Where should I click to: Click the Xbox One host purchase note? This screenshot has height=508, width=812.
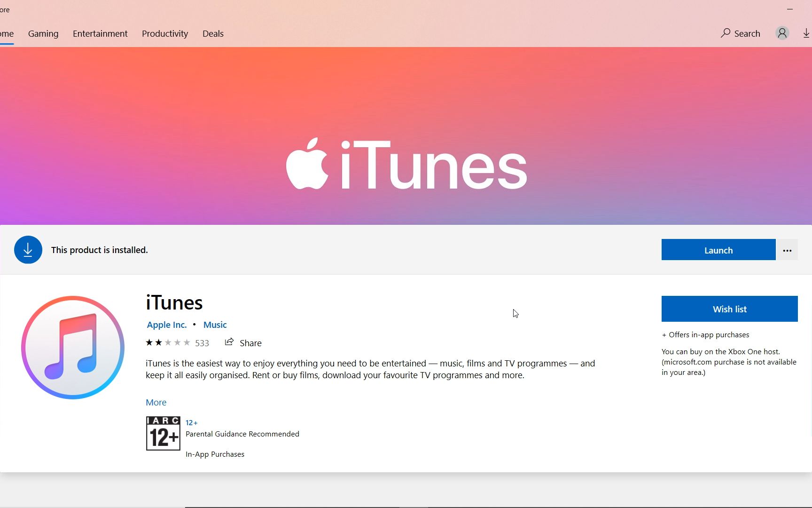pyautogui.click(x=729, y=362)
